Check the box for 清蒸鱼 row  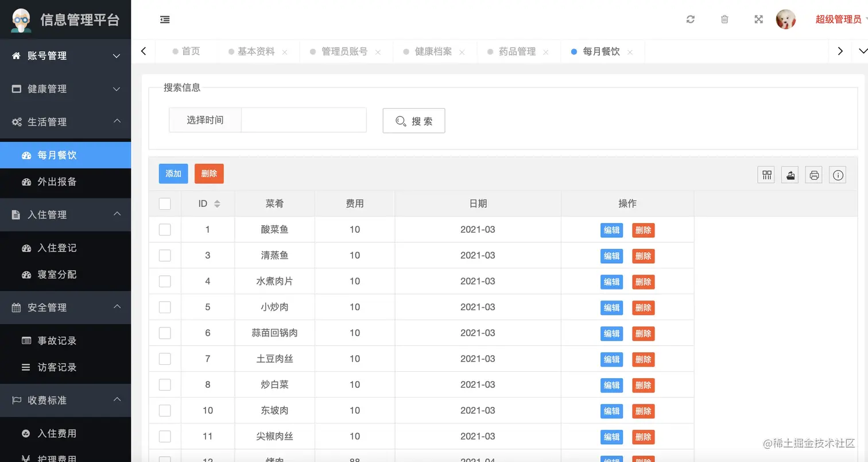click(x=165, y=256)
